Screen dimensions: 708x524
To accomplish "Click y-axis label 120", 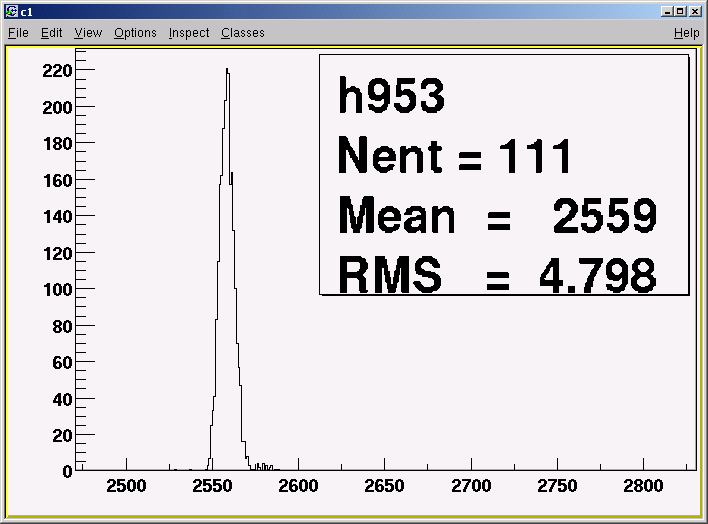I will [57, 253].
